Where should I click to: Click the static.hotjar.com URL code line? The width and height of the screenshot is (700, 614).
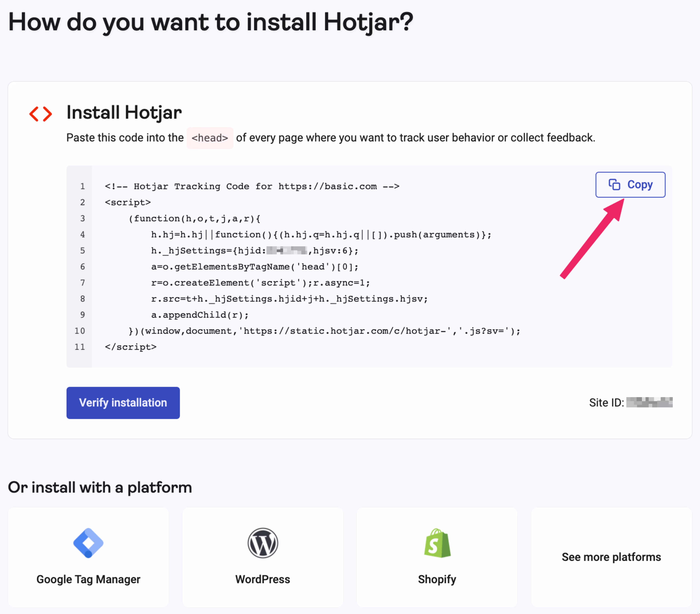324,331
